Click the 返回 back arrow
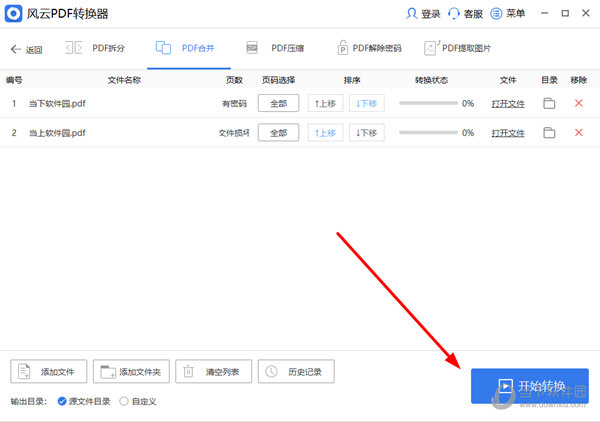This screenshot has width=600, height=422. click(x=16, y=49)
